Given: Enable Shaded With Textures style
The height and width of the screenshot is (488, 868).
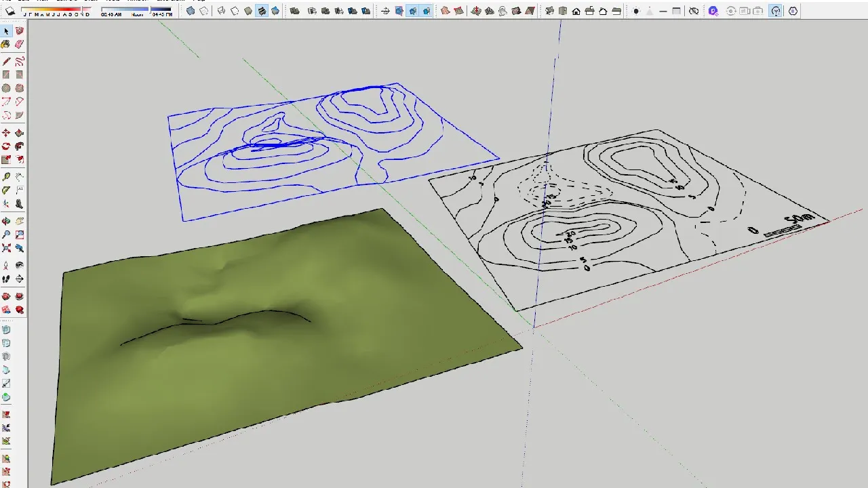Looking at the screenshot, I should [262, 11].
